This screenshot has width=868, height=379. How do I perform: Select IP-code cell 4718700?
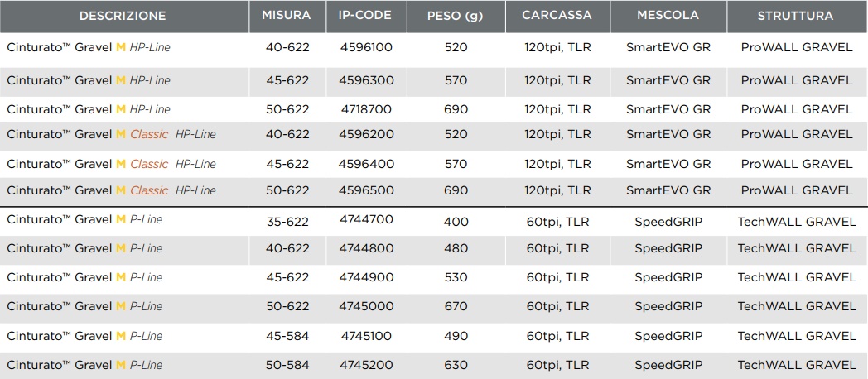[x=366, y=109]
